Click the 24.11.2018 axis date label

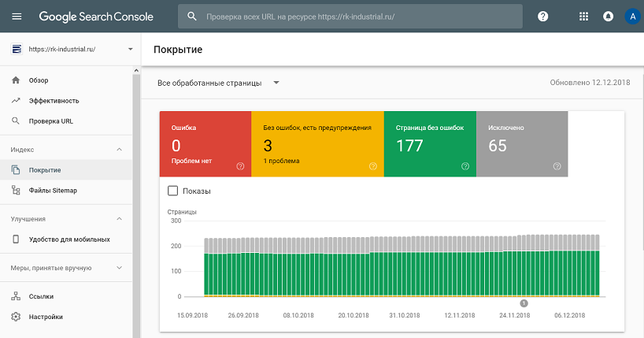(515, 315)
